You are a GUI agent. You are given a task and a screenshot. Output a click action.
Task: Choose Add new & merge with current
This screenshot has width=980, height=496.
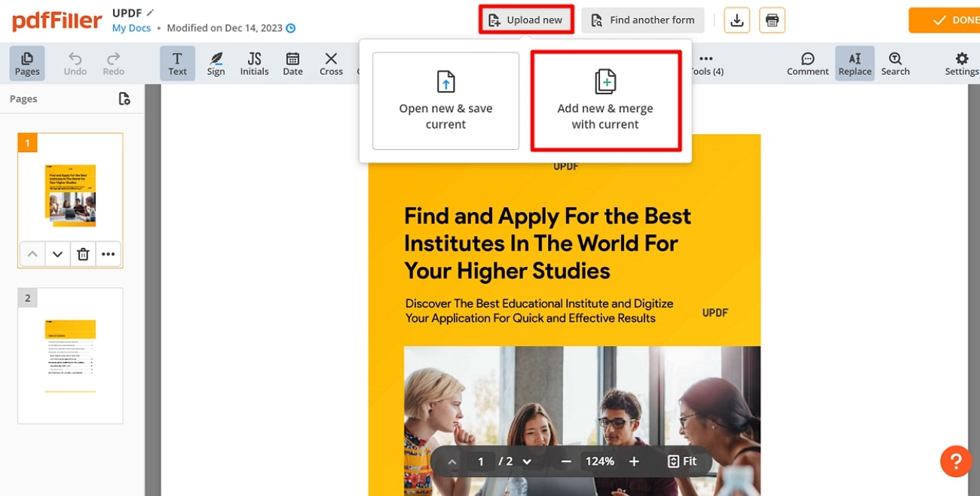coord(605,100)
